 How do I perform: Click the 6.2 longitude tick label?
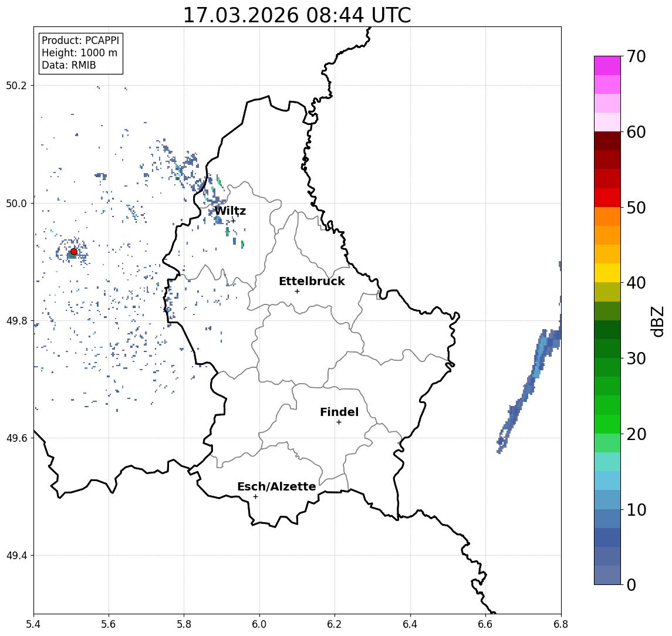[335, 624]
